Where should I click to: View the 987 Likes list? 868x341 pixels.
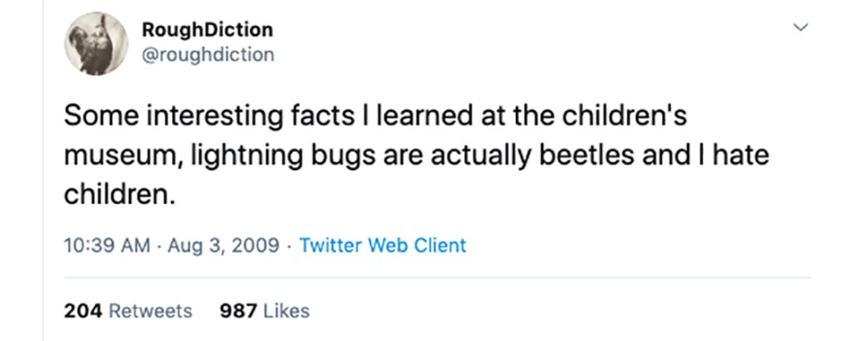pyautogui.click(x=265, y=311)
